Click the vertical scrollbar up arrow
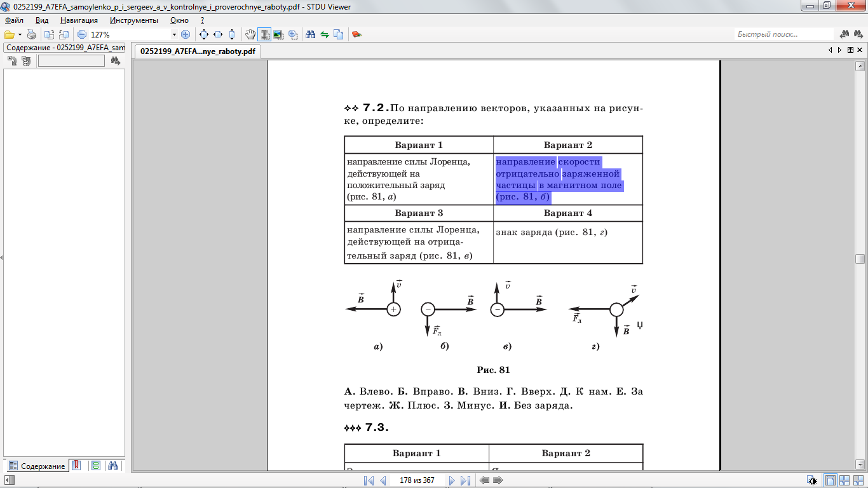Viewport: 868px width, 488px height. point(860,65)
